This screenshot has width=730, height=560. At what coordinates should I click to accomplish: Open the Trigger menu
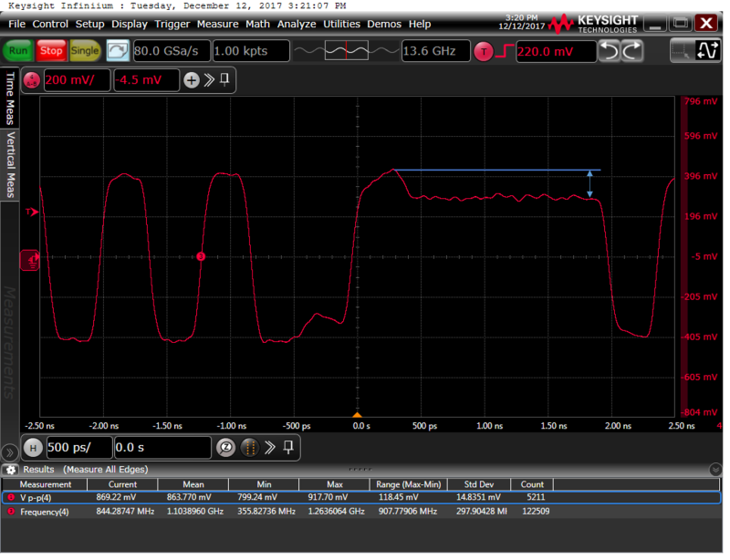(172, 24)
